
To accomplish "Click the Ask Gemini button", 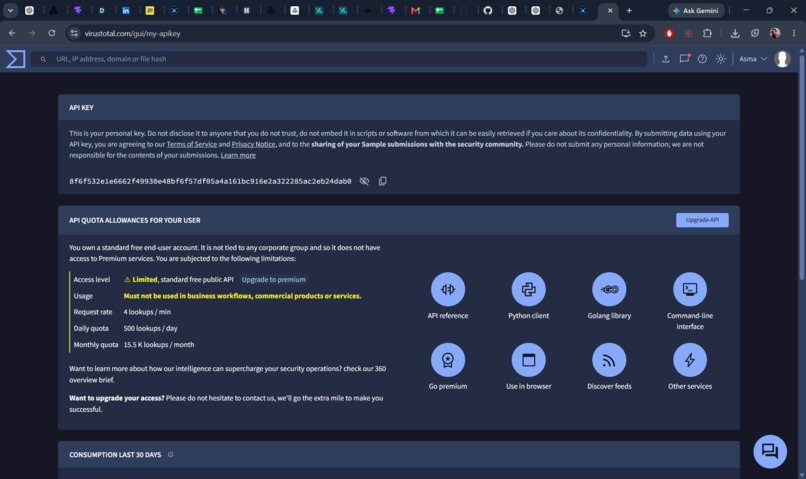I will tap(696, 10).
